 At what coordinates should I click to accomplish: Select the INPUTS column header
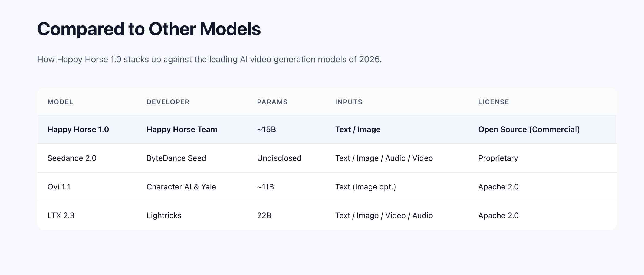(349, 102)
